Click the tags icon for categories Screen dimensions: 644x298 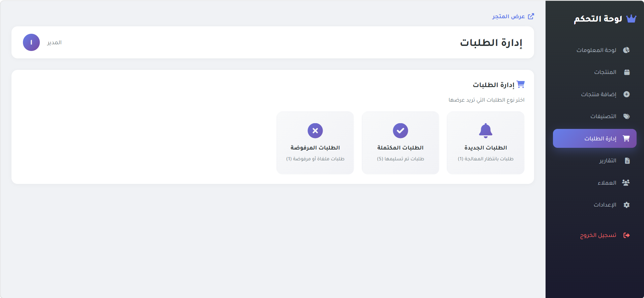point(626,116)
